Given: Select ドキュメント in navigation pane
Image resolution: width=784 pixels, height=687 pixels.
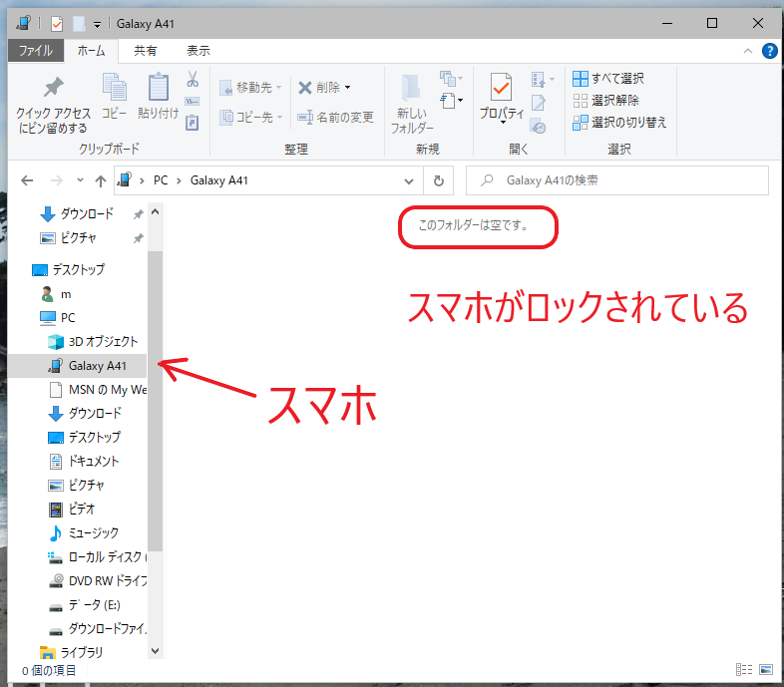Looking at the screenshot, I should [x=84, y=461].
